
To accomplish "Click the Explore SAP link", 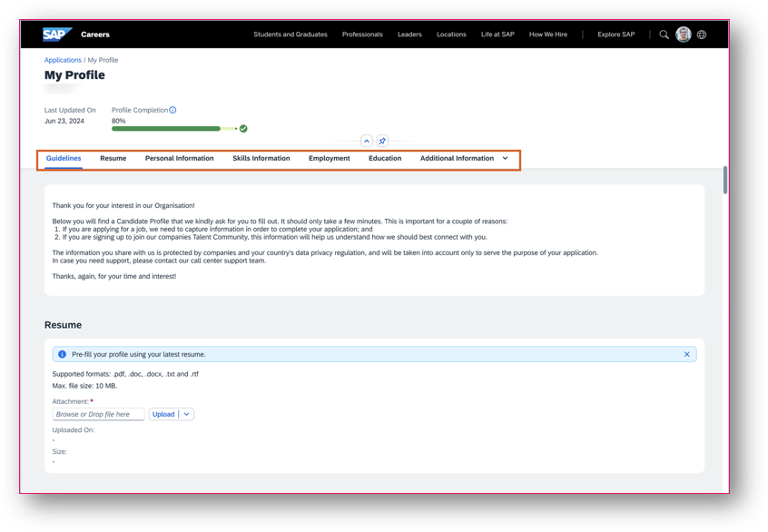I will click(x=616, y=34).
